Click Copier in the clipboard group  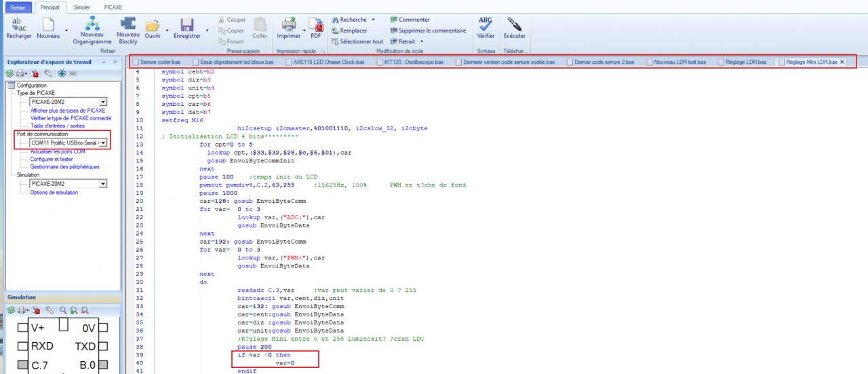[231, 31]
